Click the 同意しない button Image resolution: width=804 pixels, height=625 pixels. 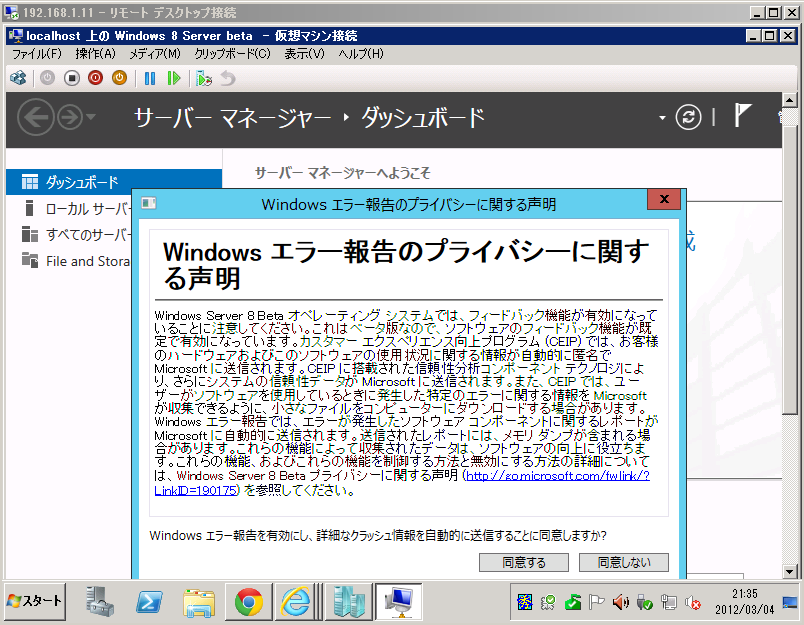pos(623,563)
